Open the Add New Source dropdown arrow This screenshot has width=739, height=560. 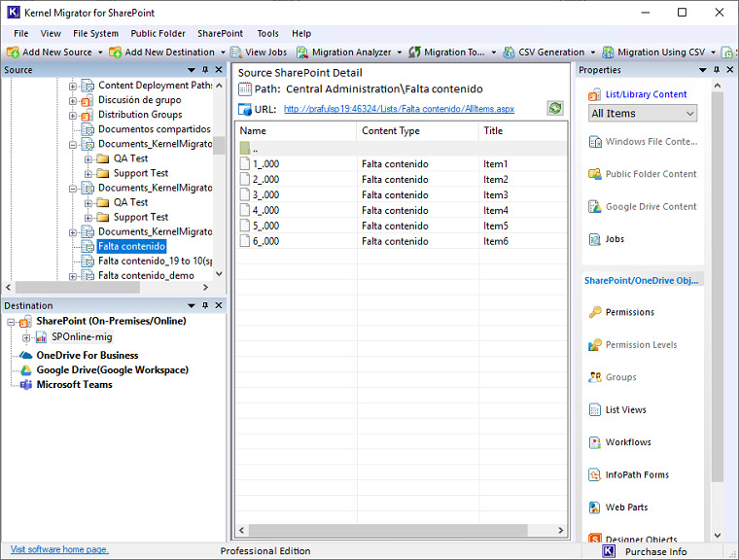[100, 52]
